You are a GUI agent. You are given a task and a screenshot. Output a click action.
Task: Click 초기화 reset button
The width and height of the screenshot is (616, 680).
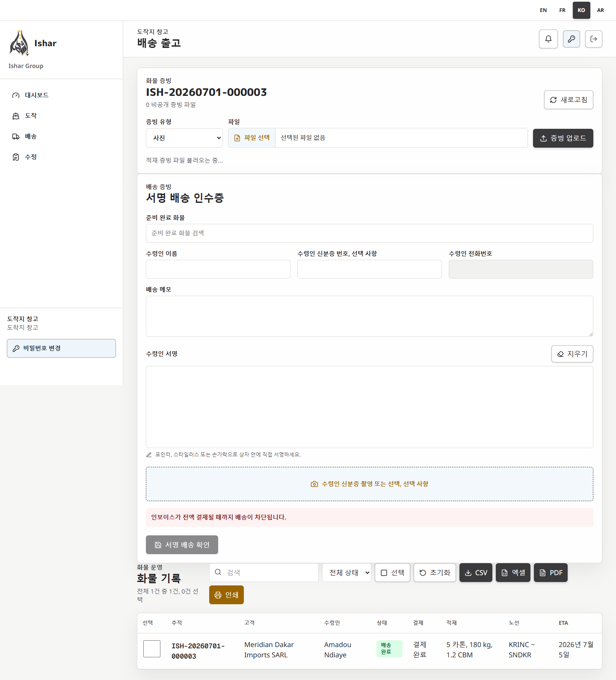[435, 573]
